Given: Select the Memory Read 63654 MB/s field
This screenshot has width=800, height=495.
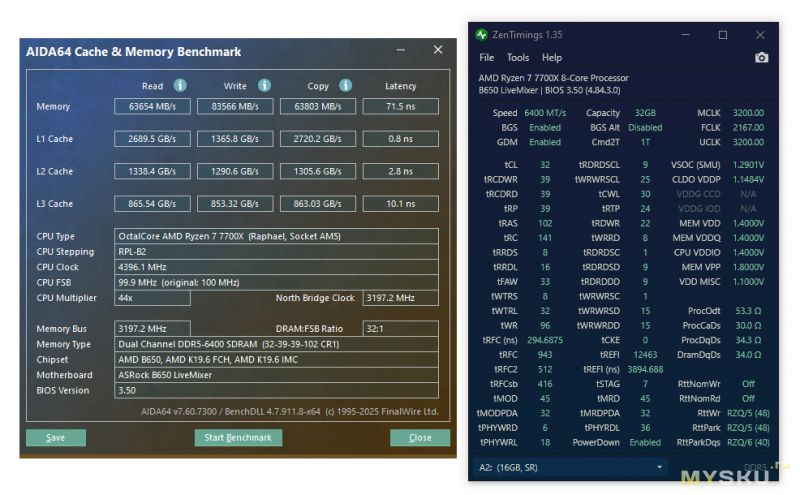Looking at the screenshot, I should (x=152, y=106).
